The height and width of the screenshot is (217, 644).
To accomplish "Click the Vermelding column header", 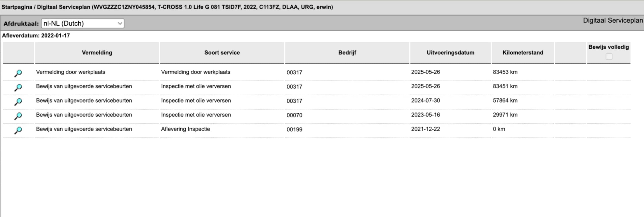I will pos(97,52).
